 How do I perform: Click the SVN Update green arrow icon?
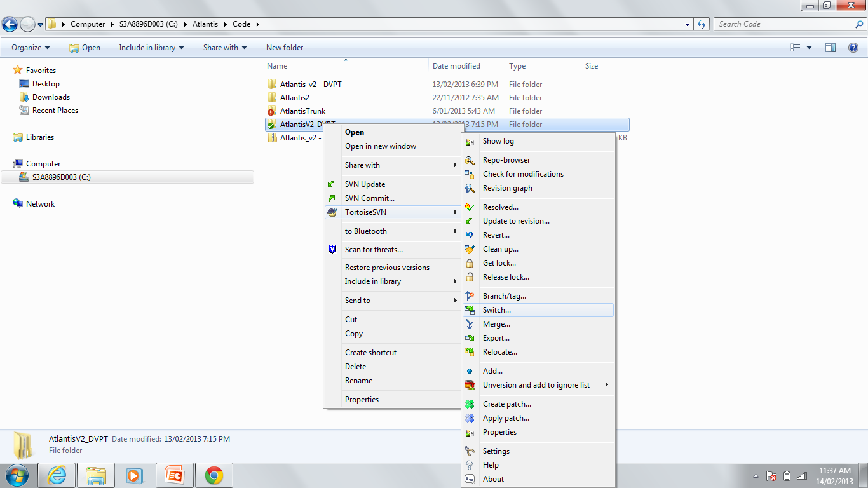(x=331, y=184)
